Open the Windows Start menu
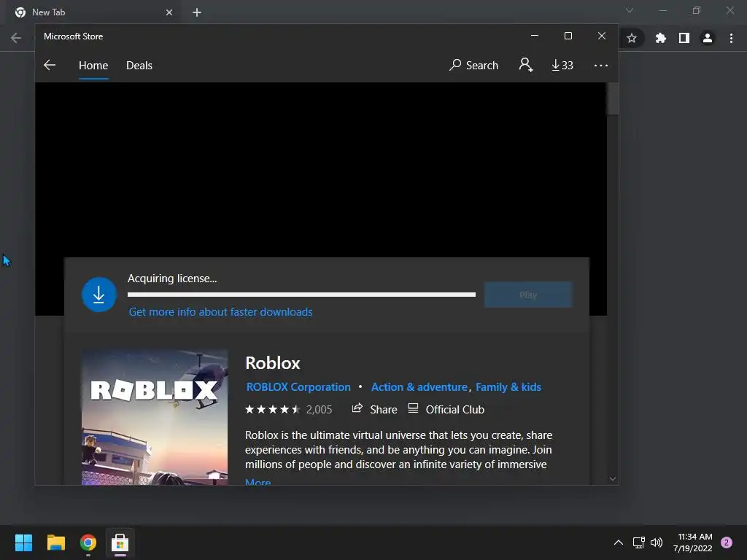The image size is (747, 560). 23,542
